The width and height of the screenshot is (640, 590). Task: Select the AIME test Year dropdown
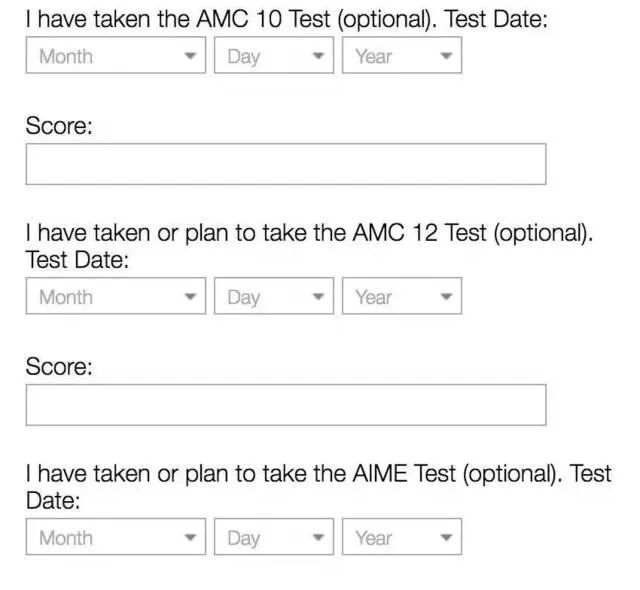point(401,538)
